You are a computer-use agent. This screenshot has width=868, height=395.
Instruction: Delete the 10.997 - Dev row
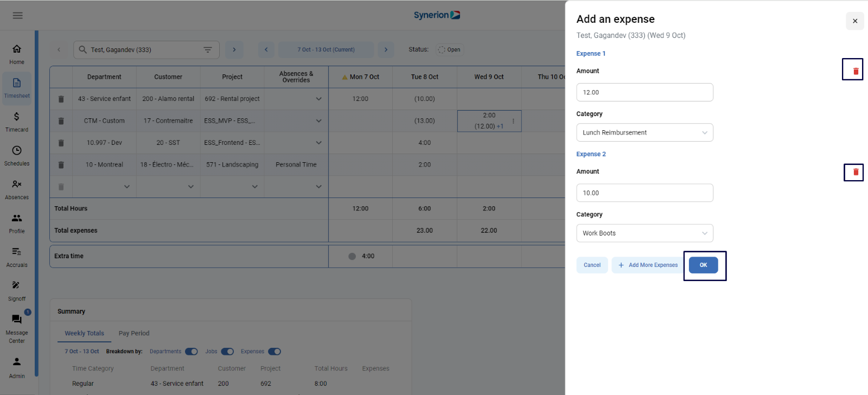click(x=61, y=143)
